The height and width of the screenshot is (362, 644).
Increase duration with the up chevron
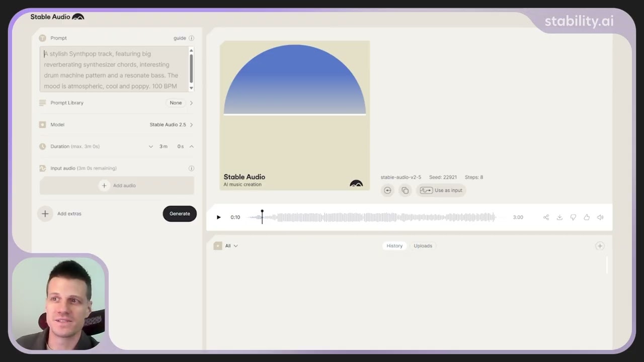[191, 147]
